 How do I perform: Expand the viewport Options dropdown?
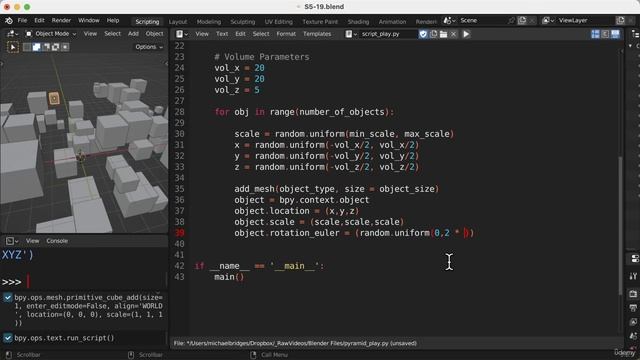[x=149, y=47]
